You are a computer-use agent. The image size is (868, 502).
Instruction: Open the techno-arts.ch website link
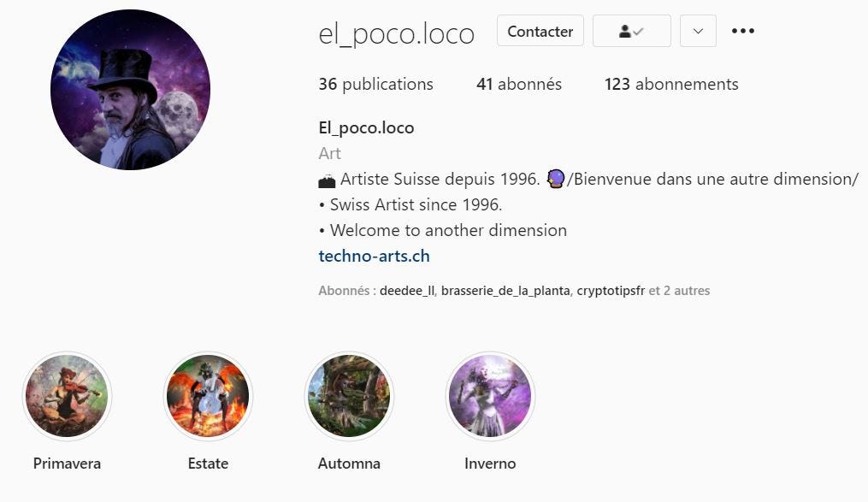pos(375,256)
